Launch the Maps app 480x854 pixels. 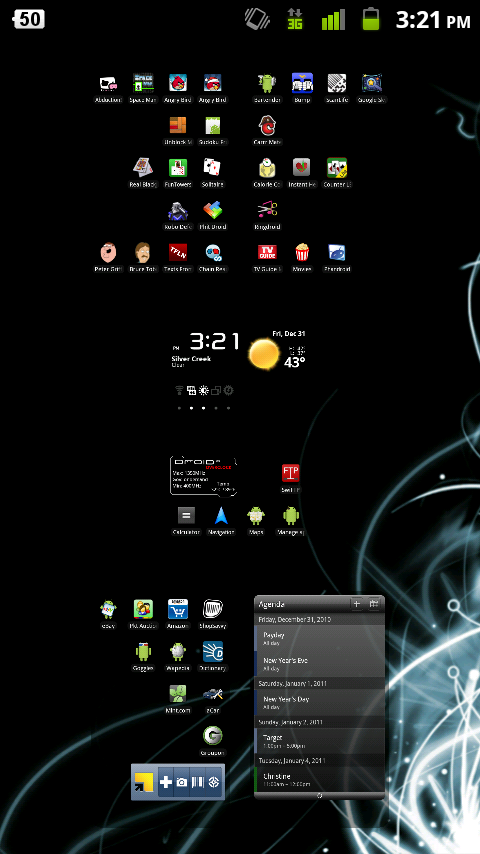[256, 515]
